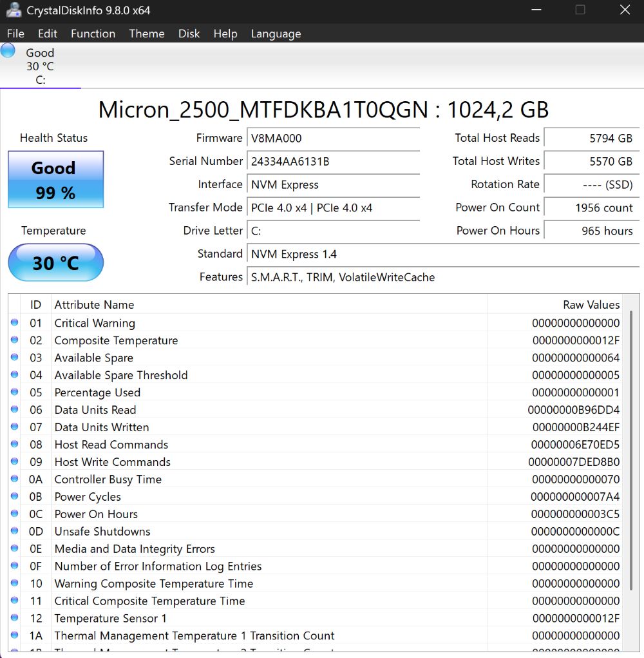Open the Disk menu
This screenshot has width=644, height=658.
189,34
